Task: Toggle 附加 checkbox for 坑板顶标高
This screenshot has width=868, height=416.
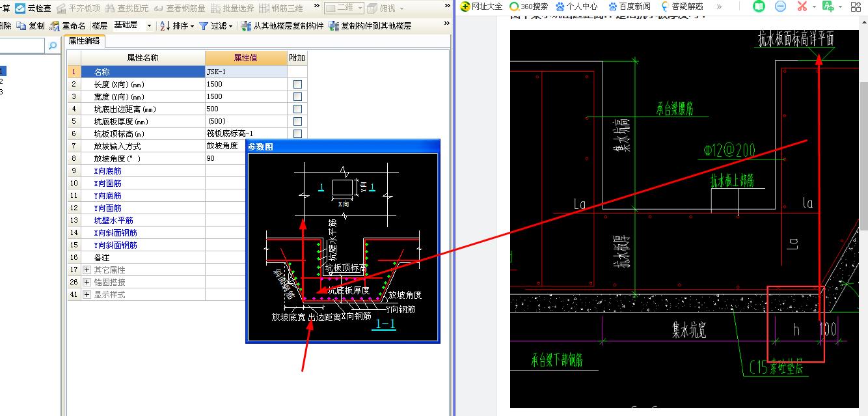Action: coord(297,133)
